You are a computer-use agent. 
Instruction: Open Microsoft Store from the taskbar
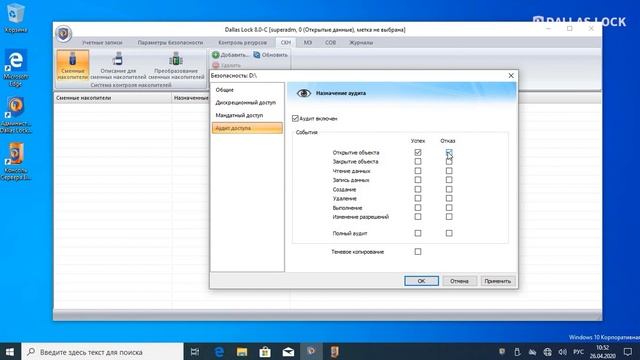265,352
